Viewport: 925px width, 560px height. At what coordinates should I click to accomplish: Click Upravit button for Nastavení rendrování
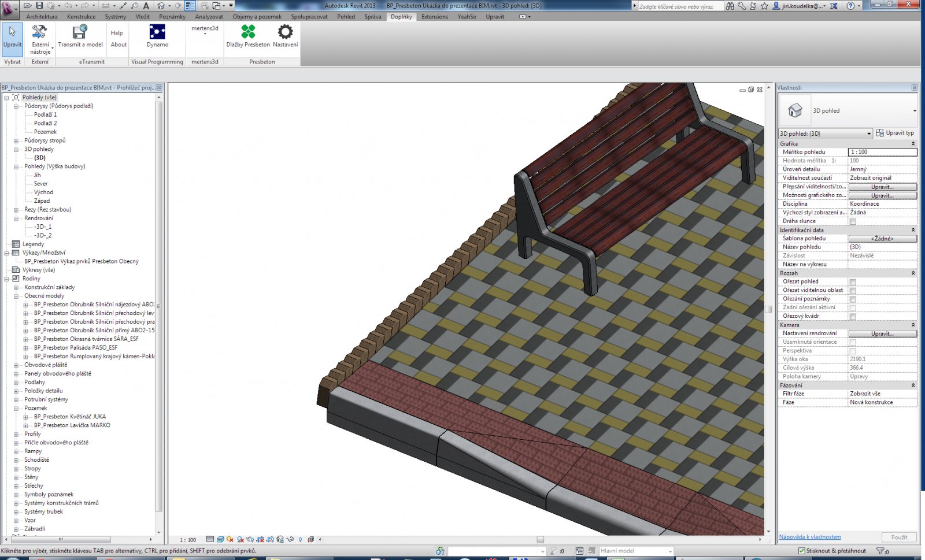pos(882,333)
